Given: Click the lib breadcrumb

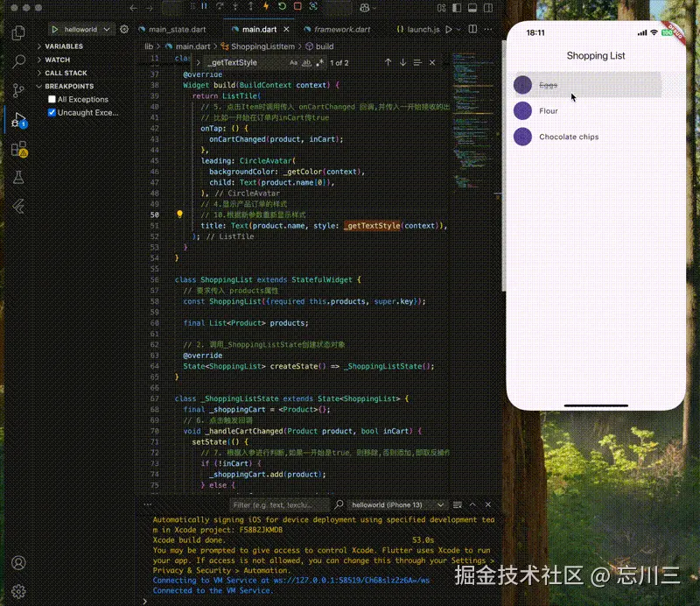Looking at the screenshot, I should click(x=149, y=46).
